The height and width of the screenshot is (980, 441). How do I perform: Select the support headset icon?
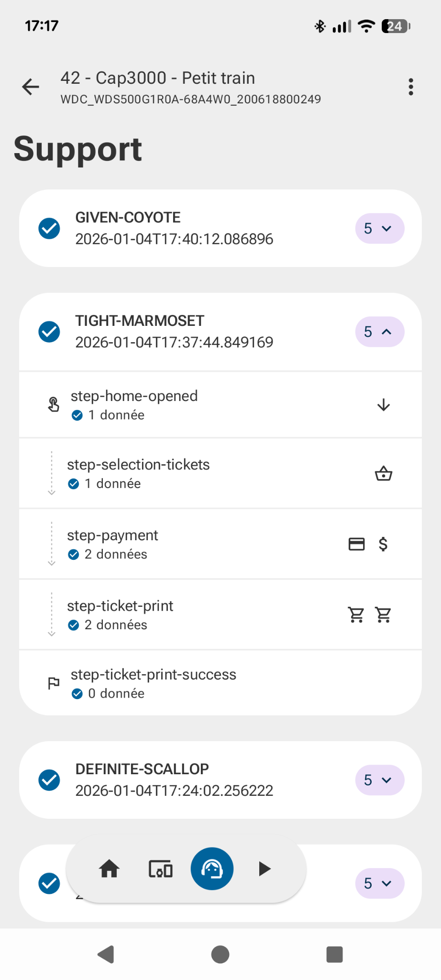coord(212,869)
